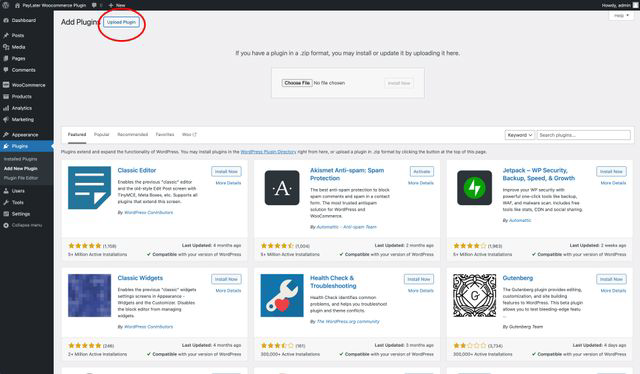The height and width of the screenshot is (374, 640).
Task: Click the Pages icon in sidebar
Action: pyautogui.click(x=6, y=58)
